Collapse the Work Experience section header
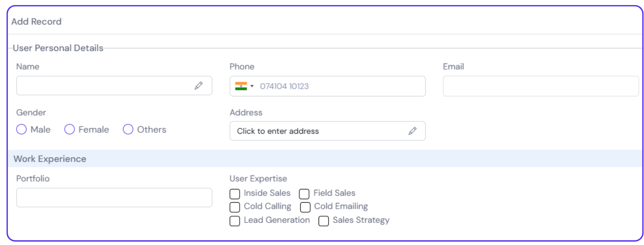The height and width of the screenshot is (245, 644). click(x=50, y=159)
